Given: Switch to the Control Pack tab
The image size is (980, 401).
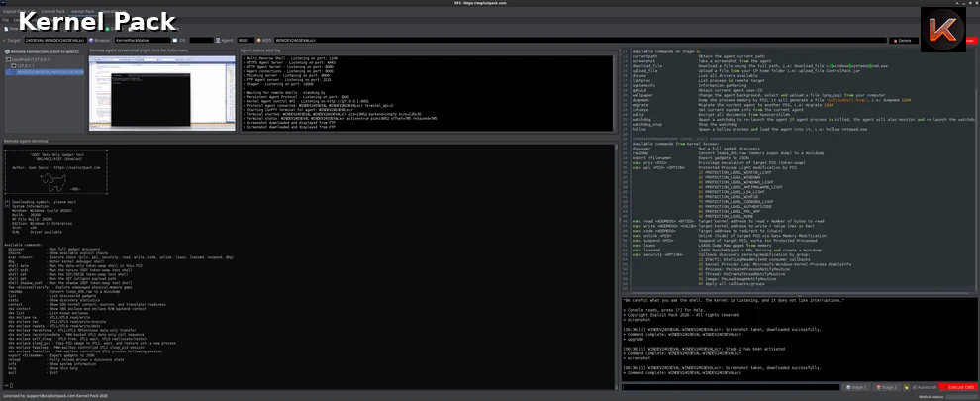Looking at the screenshot, I should [53, 11].
